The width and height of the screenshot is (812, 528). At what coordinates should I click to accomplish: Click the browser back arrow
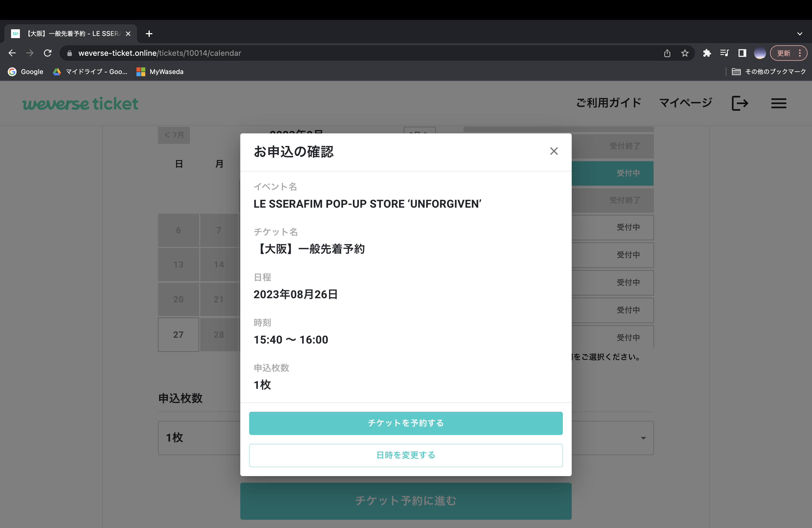(x=12, y=53)
